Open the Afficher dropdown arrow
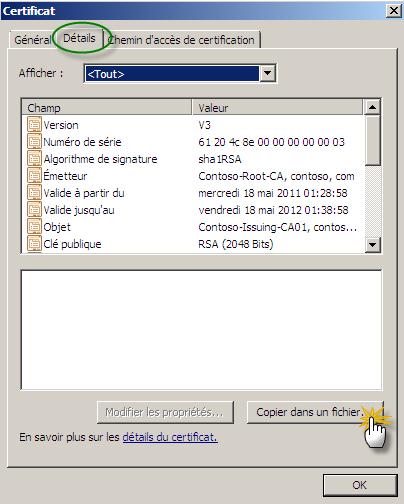Screen dimensions: 404x504 267,73
